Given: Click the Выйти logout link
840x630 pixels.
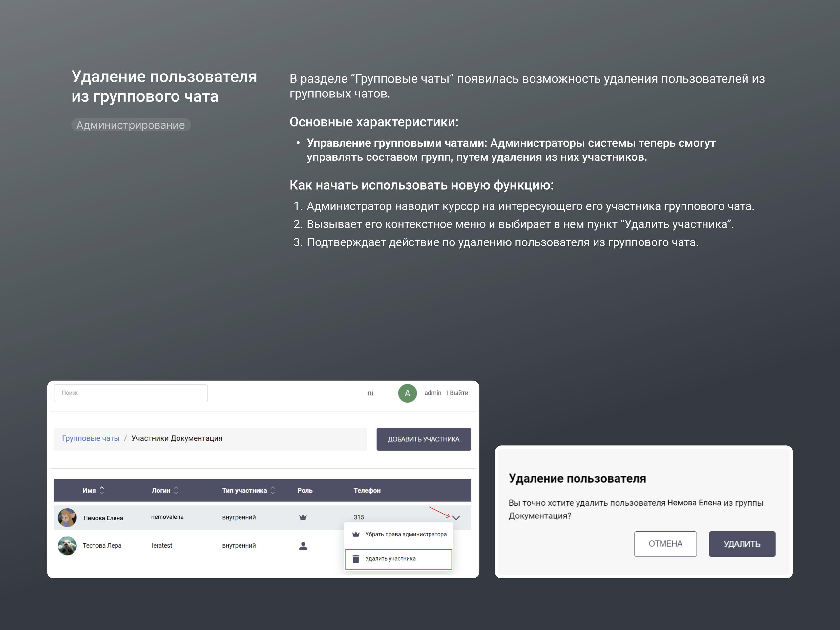Looking at the screenshot, I should 459,393.
